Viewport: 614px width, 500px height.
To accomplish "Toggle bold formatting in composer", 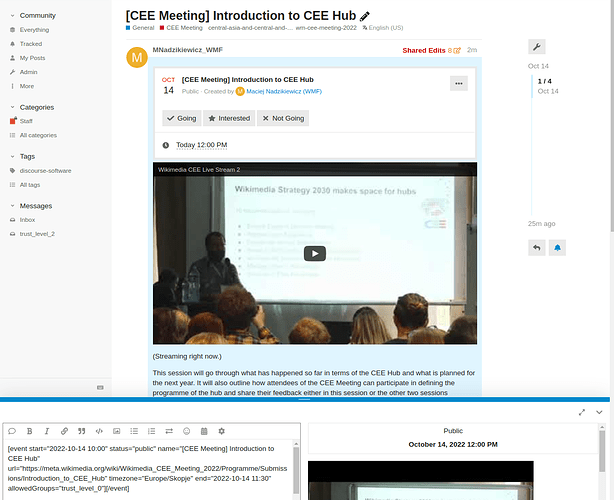I will pos(29,431).
